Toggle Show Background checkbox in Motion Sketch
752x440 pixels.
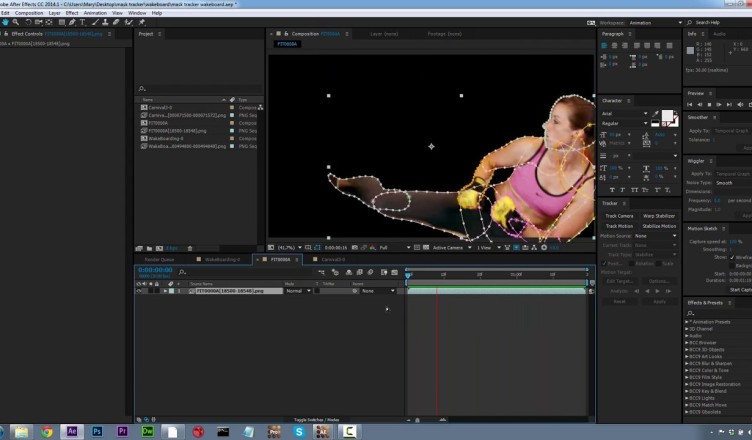tap(732, 265)
